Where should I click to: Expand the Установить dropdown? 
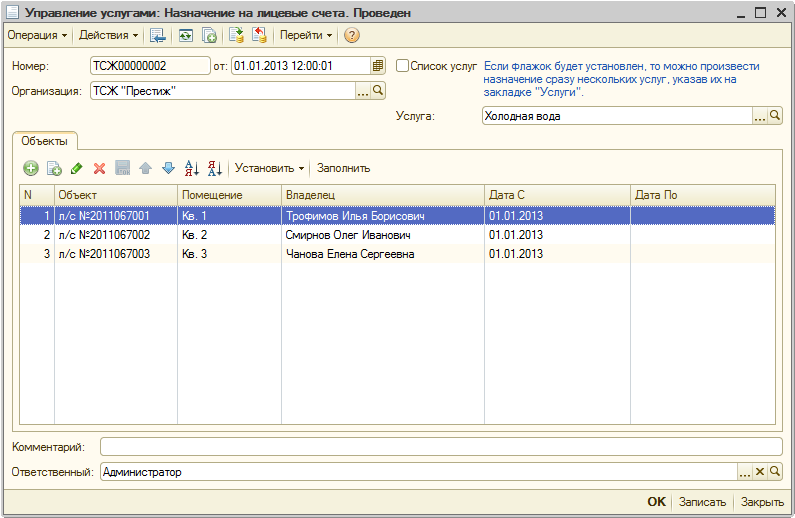269,168
